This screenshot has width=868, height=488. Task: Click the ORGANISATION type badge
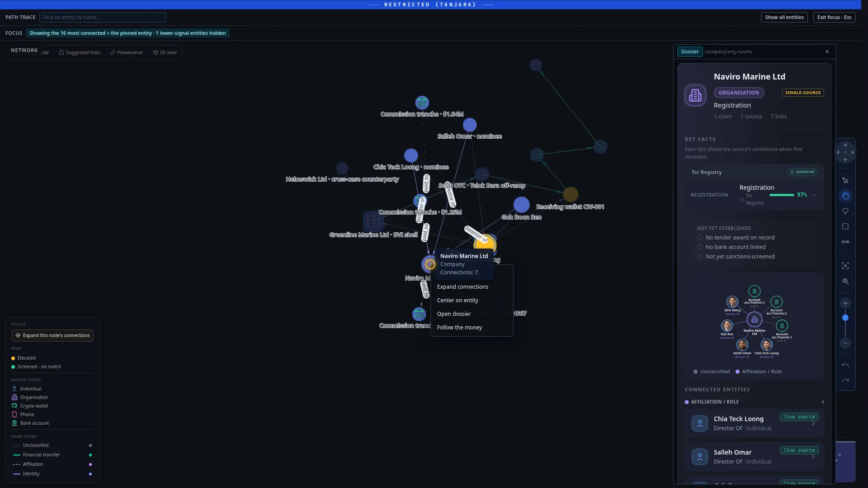coord(739,93)
